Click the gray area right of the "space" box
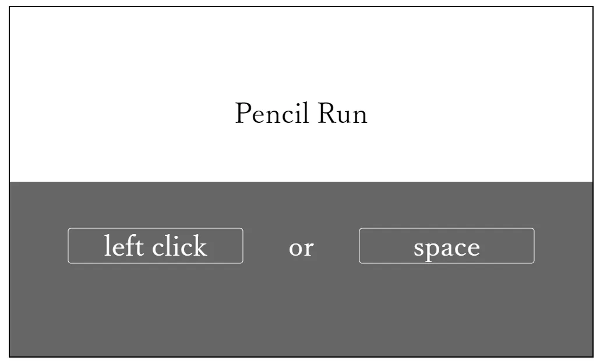This screenshot has width=600, height=364. click(x=564, y=246)
